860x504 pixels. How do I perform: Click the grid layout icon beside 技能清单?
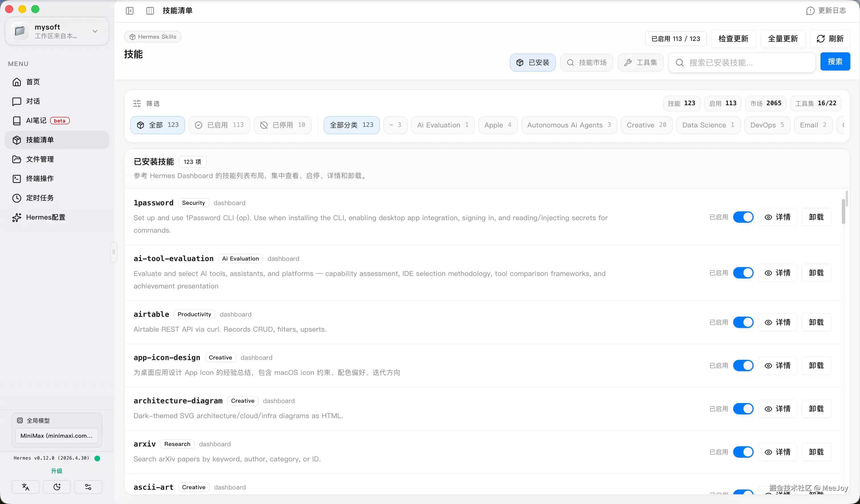pyautogui.click(x=150, y=11)
